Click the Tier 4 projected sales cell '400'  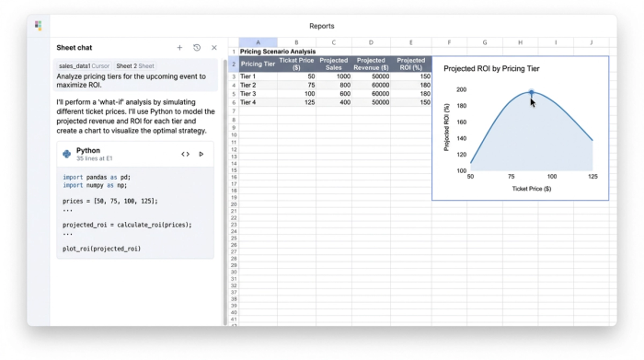point(333,102)
